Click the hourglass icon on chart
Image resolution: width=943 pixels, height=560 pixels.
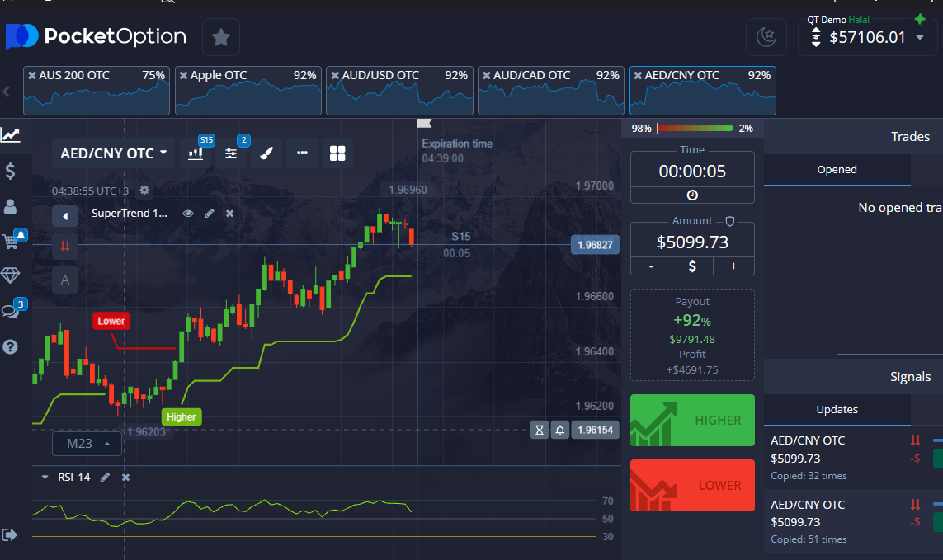540,430
